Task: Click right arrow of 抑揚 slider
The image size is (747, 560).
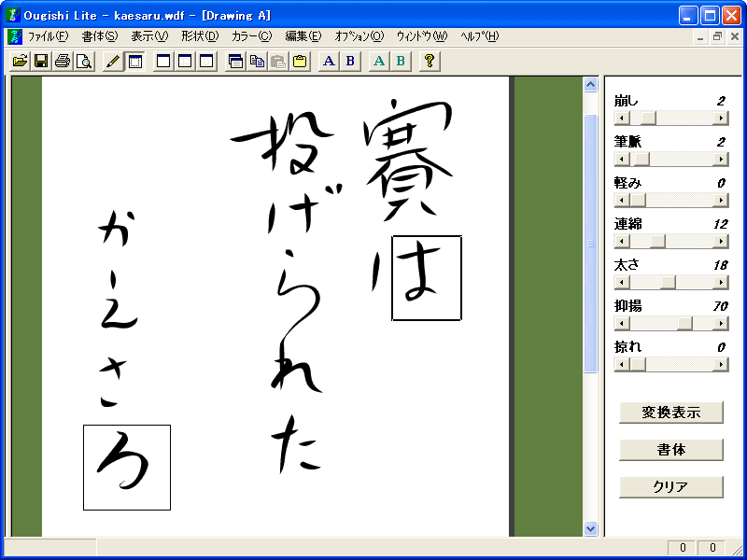Action: 720,323
